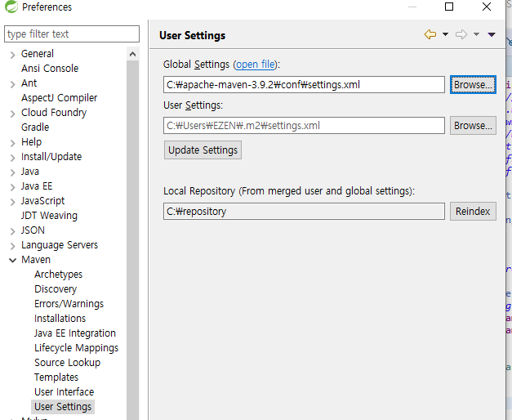Expand the Install/Update node

[13, 158]
